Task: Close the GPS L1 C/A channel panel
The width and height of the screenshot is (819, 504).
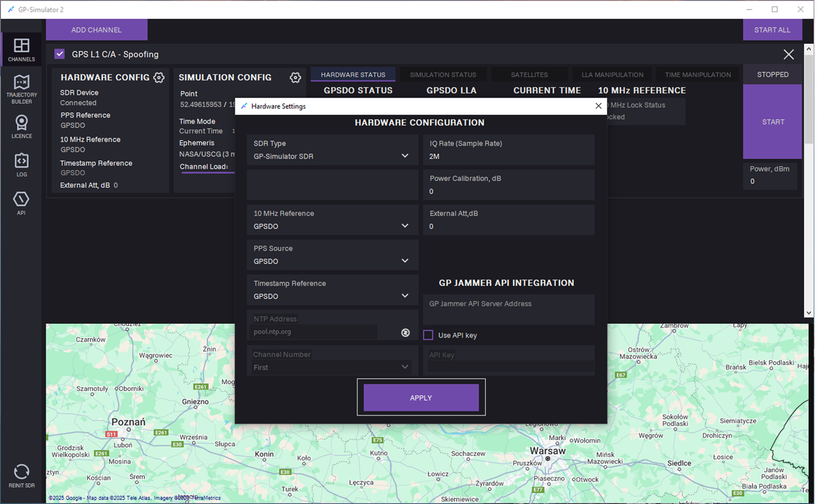Action: [x=789, y=54]
